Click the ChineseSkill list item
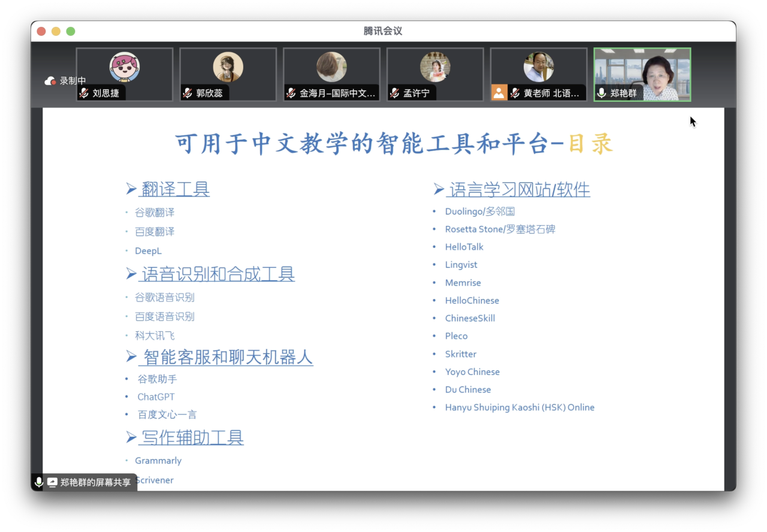Image resolution: width=767 pixels, height=532 pixels. (x=470, y=318)
